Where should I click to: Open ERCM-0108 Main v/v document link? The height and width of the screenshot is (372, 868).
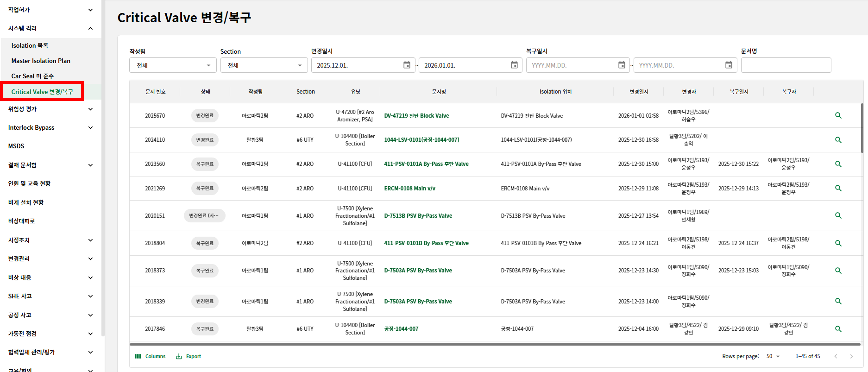click(x=409, y=188)
